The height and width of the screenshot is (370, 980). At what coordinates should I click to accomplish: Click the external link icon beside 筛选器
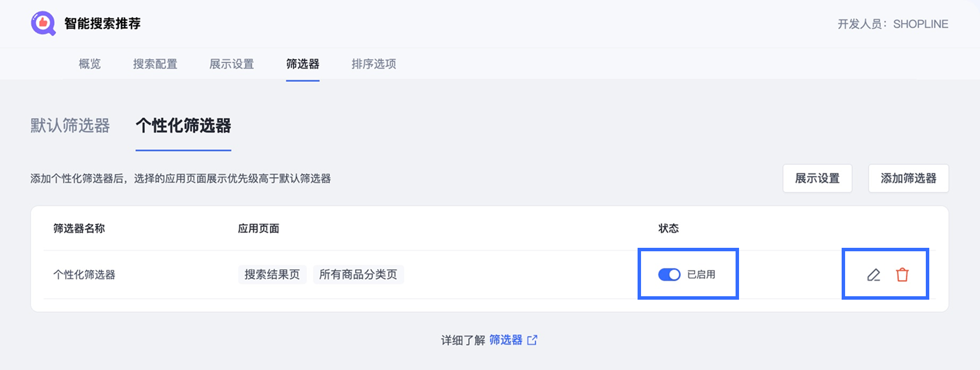click(x=532, y=340)
